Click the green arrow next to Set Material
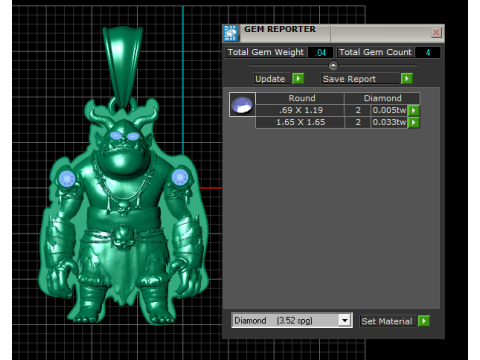Image resolution: width=480 pixels, height=360 pixels. 424,321
